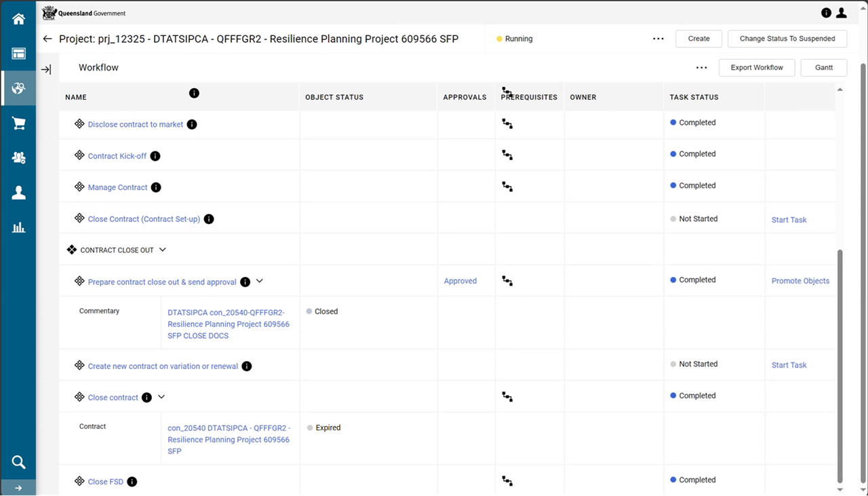Click info icon beside Create new contract on variation
Screen dimensions: 868x496
point(247,366)
